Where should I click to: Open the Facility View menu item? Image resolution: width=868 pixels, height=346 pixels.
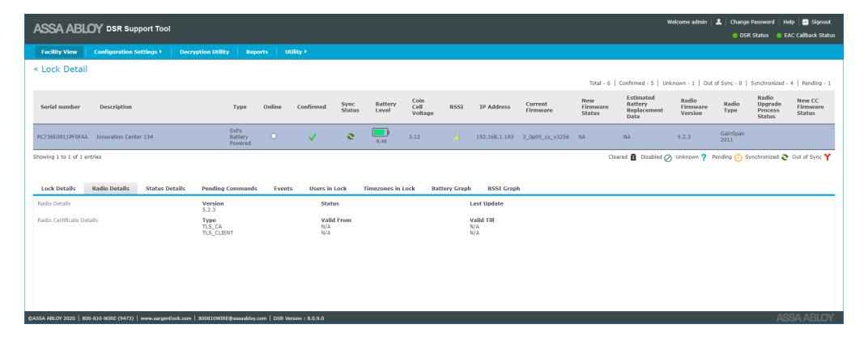(58, 52)
